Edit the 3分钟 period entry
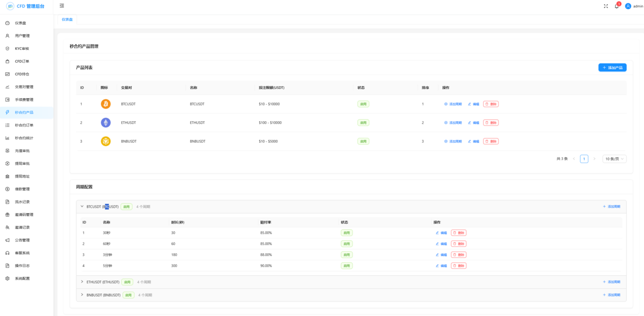644x316 pixels. 441,255
